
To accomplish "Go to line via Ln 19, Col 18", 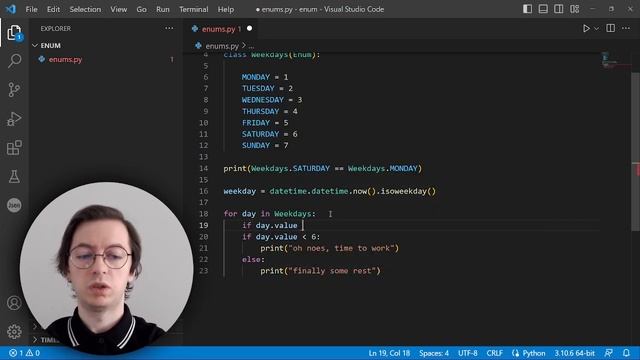I will point(389,353).
